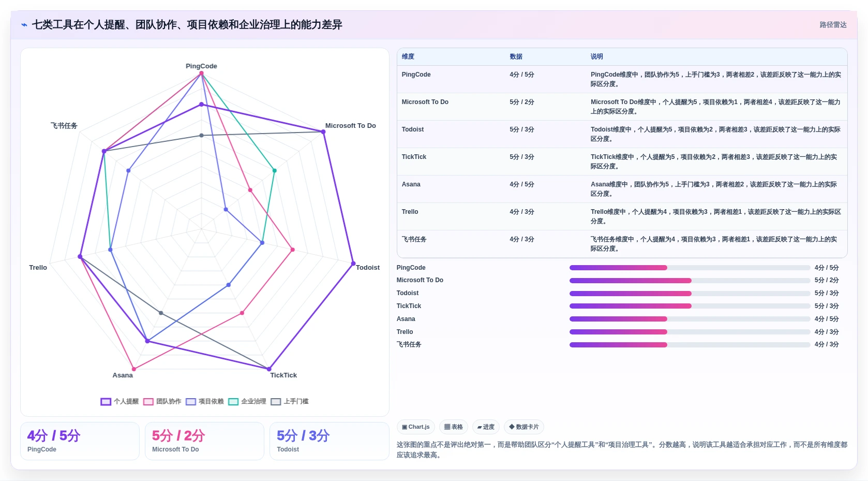Click the Asana progress bar
The width and height of the screenshot is (868, 481).
pyautogui.click(x=690, y=319)
